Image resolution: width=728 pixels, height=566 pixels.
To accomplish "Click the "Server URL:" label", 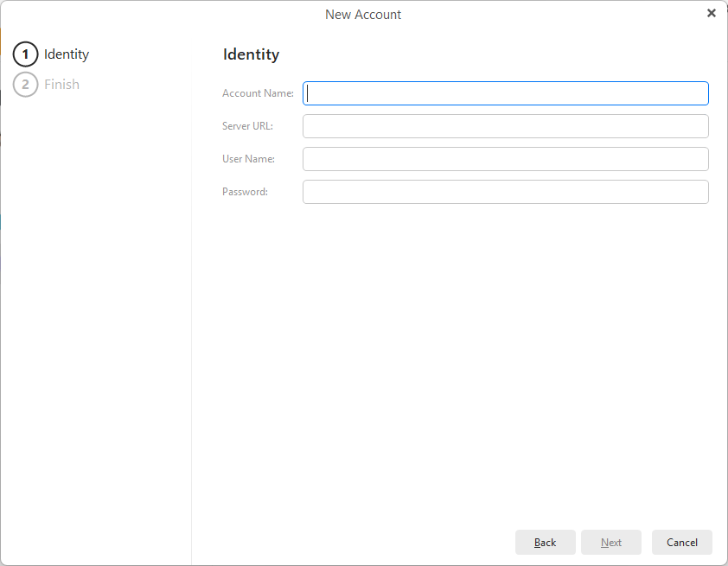I will tap(247, 126).
